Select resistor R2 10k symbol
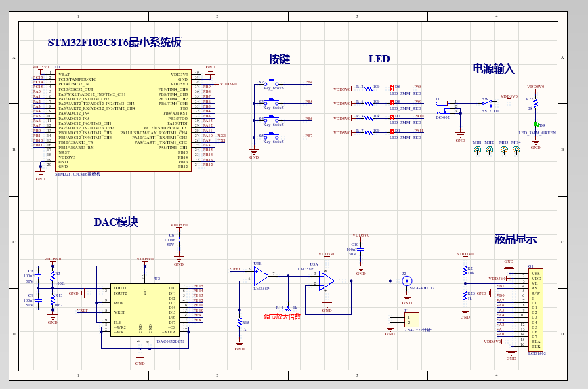Viewport: 588px width, 389px height. coord(465,271)
